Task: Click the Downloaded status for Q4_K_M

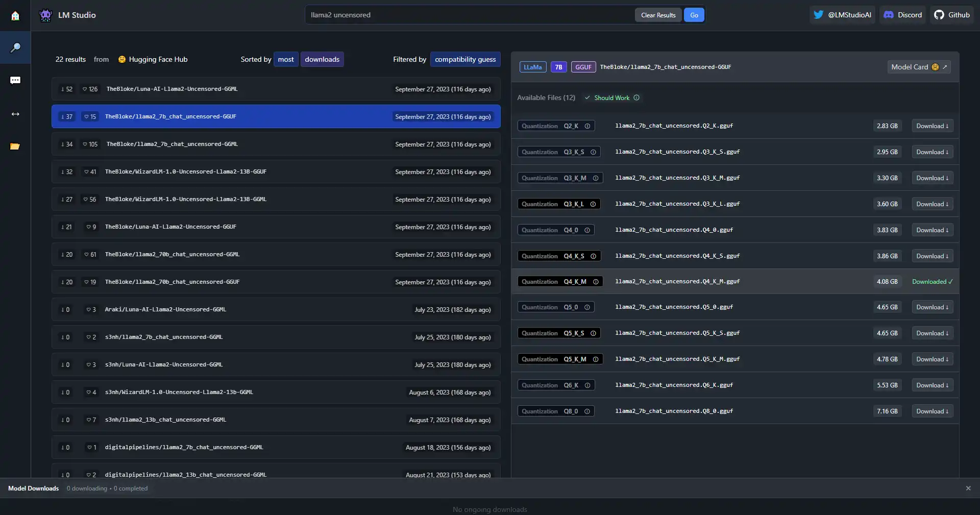Action: pyautogui.click(x=932, y=282)
